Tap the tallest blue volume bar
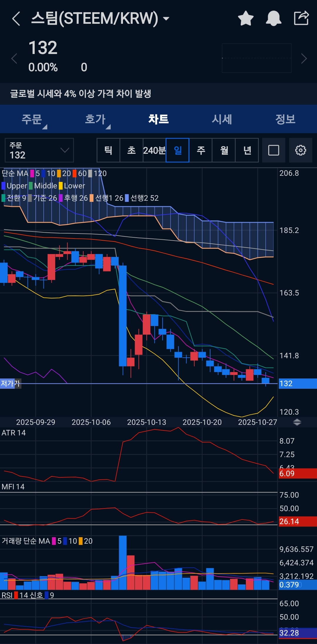The height and width of the screenshot is (644, 317). (x=123, y=563)
